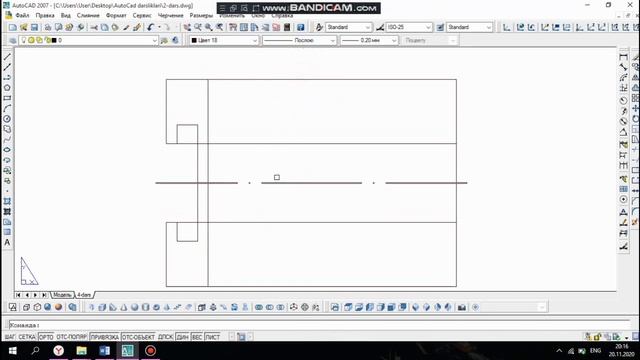640x360 pixels.
Task: Select the Ellipse drawing tool
Action: click(7, 150)
